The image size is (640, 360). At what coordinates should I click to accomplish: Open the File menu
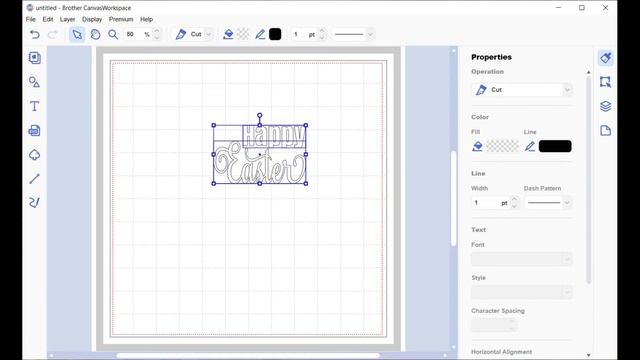[31, 19]
